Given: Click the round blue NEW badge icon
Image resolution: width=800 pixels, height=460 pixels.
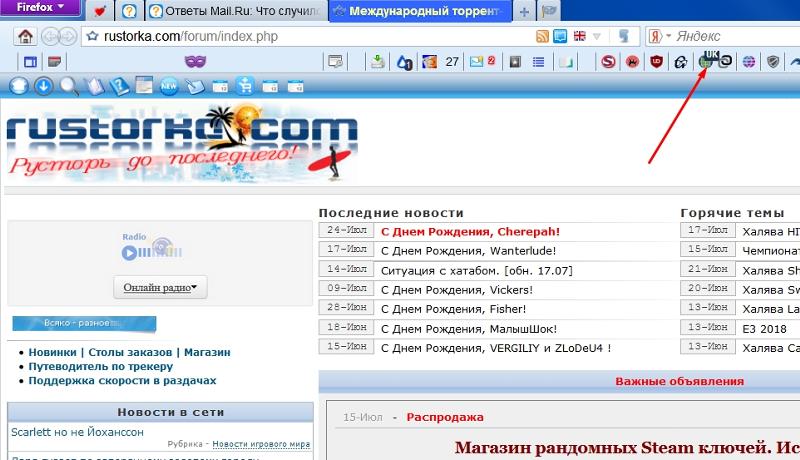Looking at the screenshot, I should (169, 86).
